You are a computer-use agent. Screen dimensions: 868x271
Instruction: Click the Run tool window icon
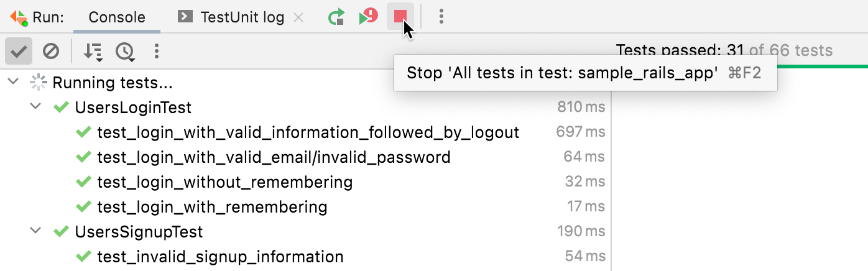point(19,17)
